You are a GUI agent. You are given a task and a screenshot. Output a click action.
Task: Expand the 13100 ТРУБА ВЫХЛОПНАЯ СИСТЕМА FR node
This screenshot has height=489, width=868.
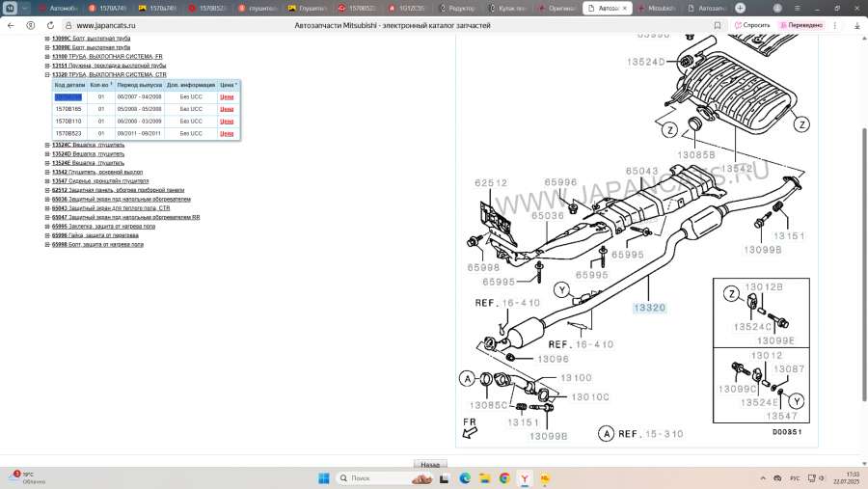coord(47,57)
